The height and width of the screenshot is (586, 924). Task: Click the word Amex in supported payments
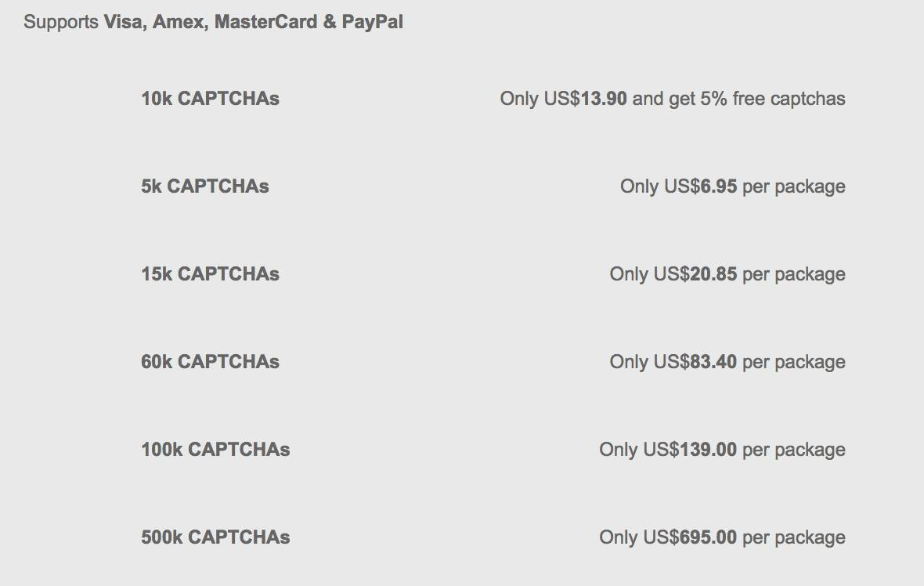[180, 22]
